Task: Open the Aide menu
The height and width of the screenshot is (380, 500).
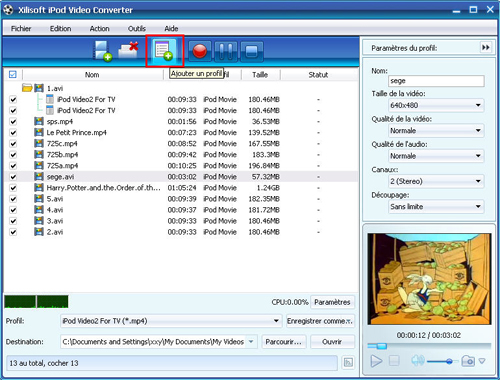Action: (171, 29)
